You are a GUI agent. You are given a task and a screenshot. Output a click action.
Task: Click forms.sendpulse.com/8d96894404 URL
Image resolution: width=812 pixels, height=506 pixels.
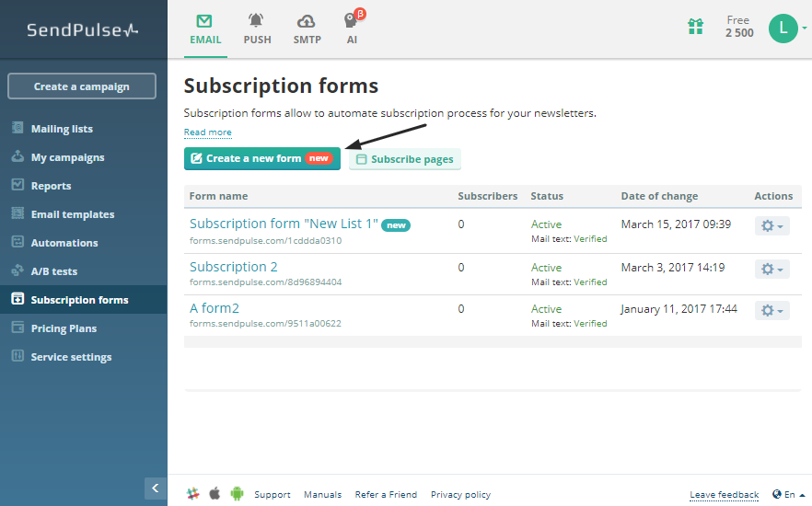click(x=266, y=282)
